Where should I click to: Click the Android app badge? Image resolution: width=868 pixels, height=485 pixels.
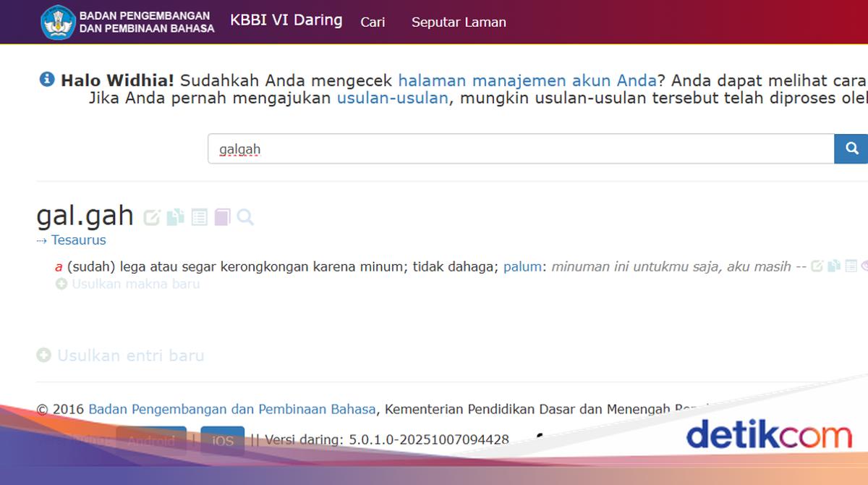pos(152,439)
